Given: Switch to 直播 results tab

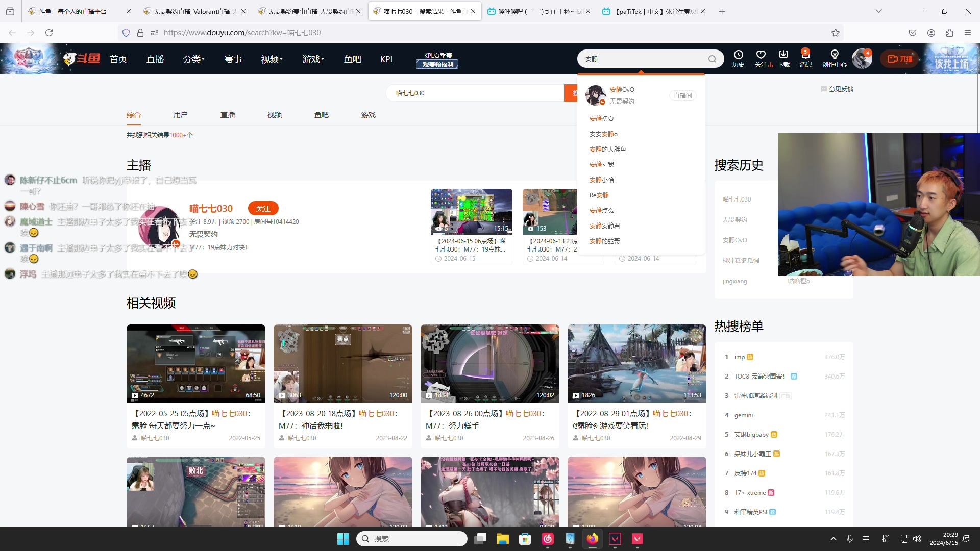Looking at the screenshot, I should [x=228, y=115].
